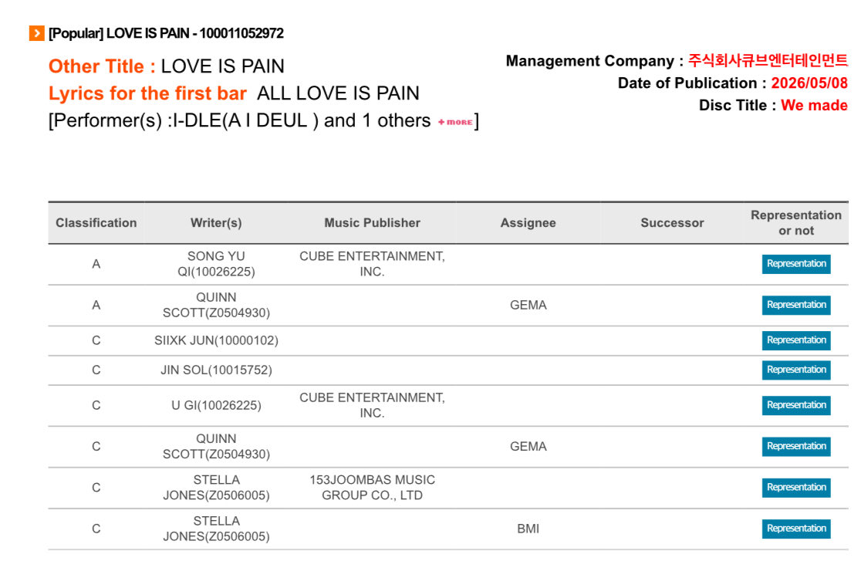
Task: Select the Music Publisher column header
Action: [x=372, y=223]
